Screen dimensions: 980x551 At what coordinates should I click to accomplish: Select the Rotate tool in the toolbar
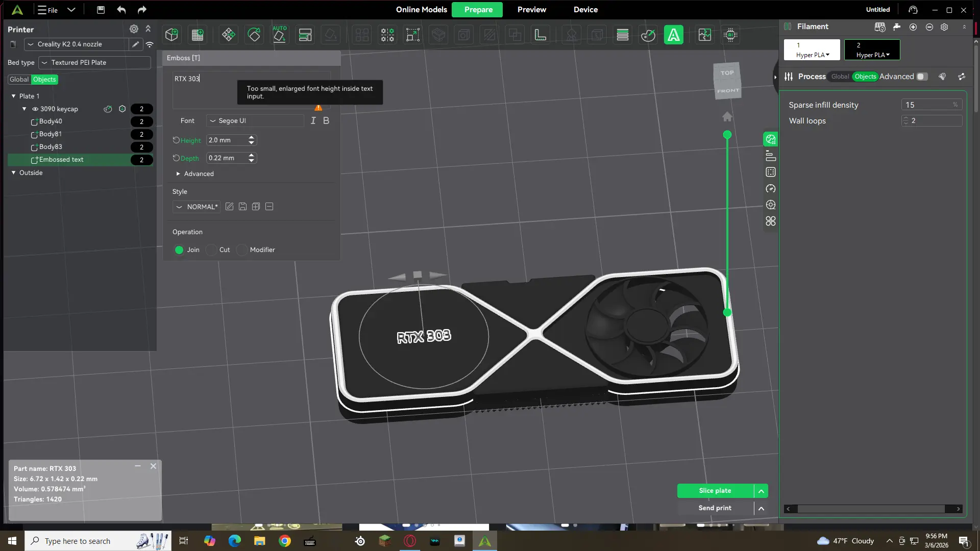254,35
